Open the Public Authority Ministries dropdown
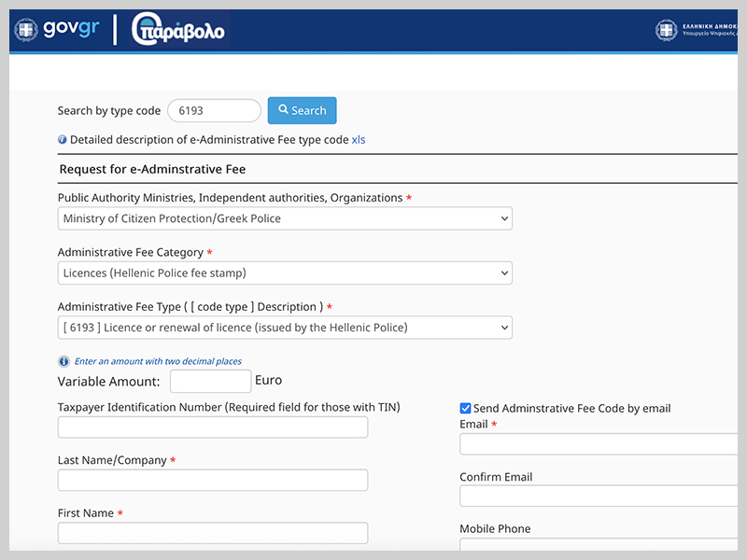Image resolution: width=747 pixels, height=560 pixels. pos(285,218)
